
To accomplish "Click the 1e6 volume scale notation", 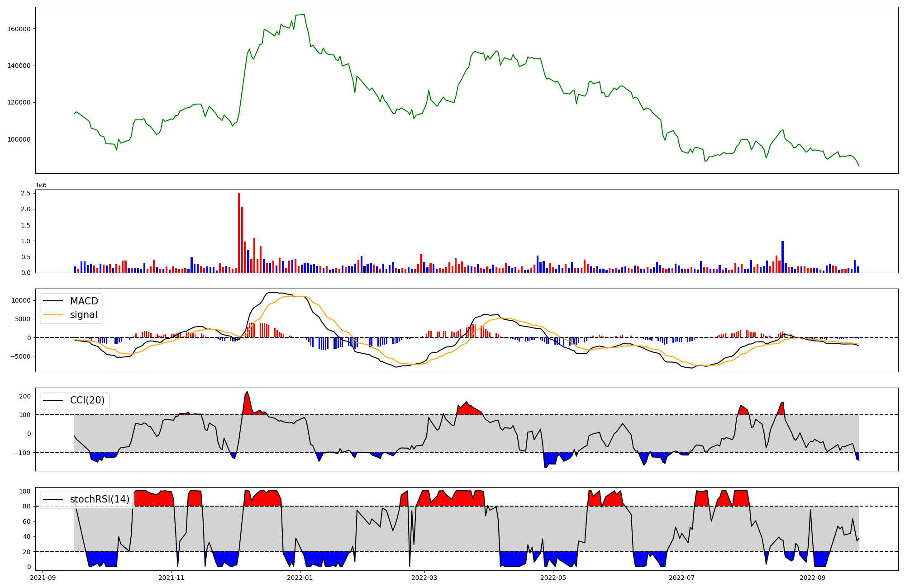I will [x=41, y=185].
